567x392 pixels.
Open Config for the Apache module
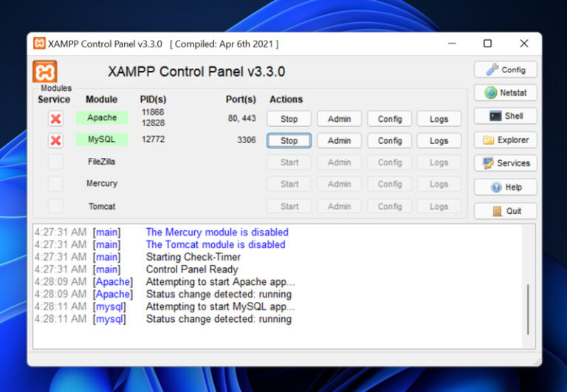tap(389, 119)
